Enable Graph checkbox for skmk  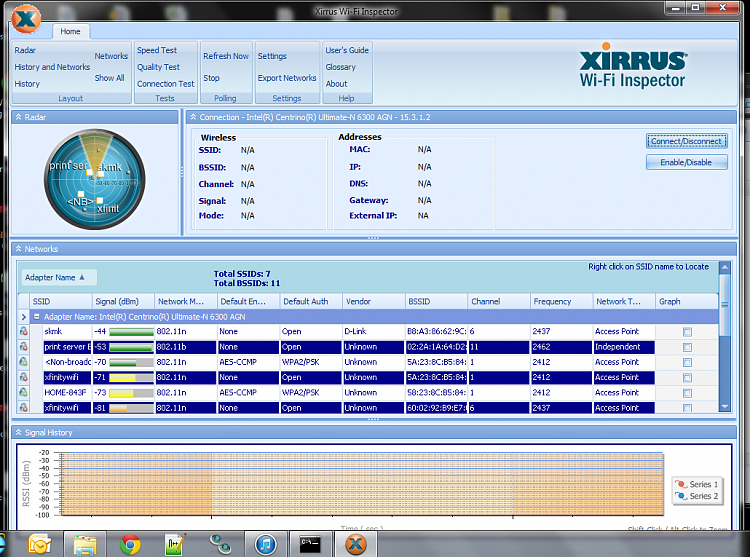[x=687, y=332]
